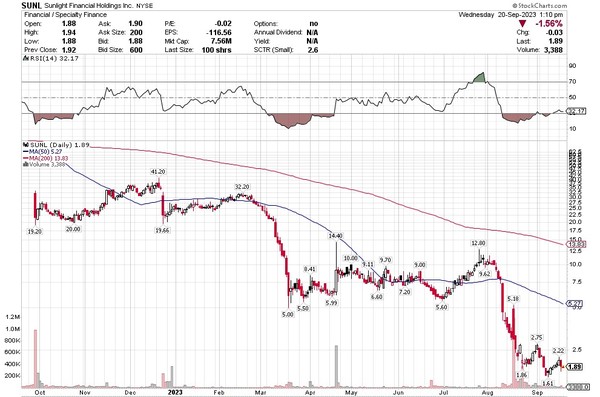
Task: Click the 'Aug' month label on time axis
Action: click(487, 393)
